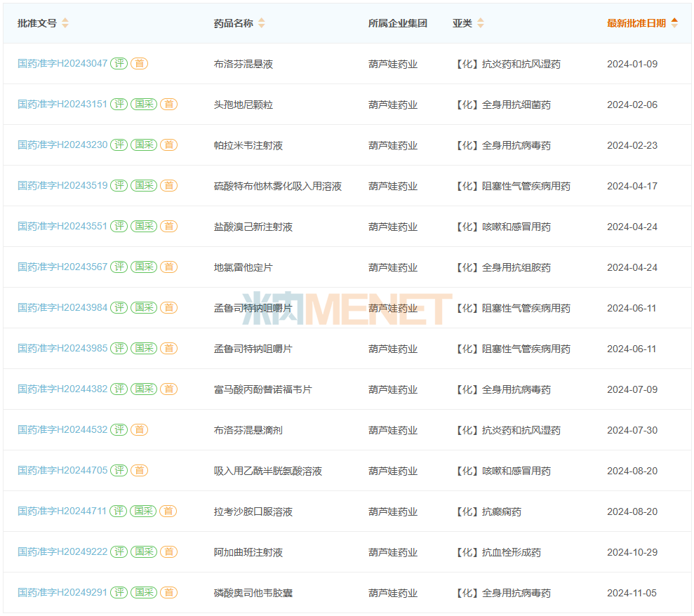Open approval number 国药准字H20243985

point(62,349)
